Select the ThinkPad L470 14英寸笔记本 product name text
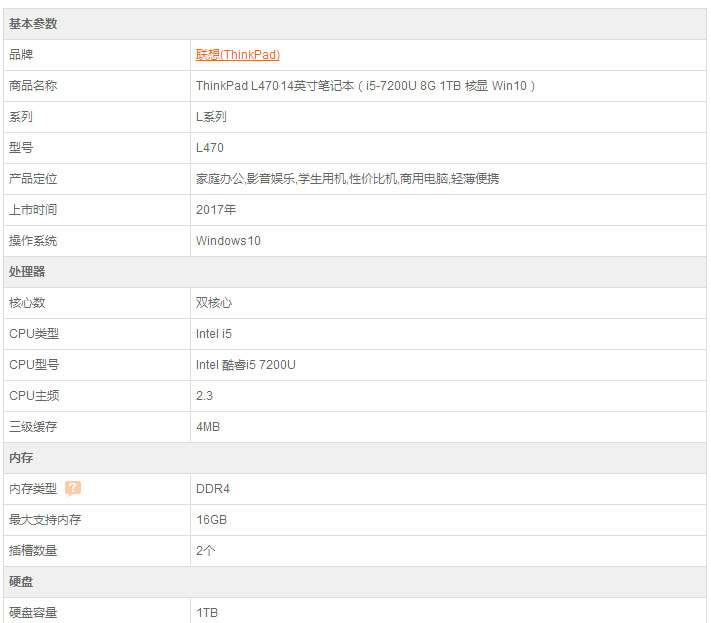 (365, 86)
